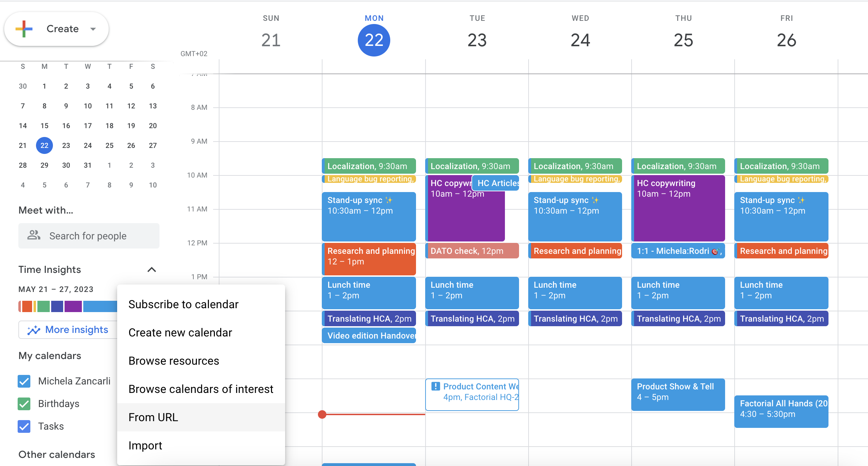Select Subscribe to calendar menu item

pyautogui.click(x=183, y=305)
